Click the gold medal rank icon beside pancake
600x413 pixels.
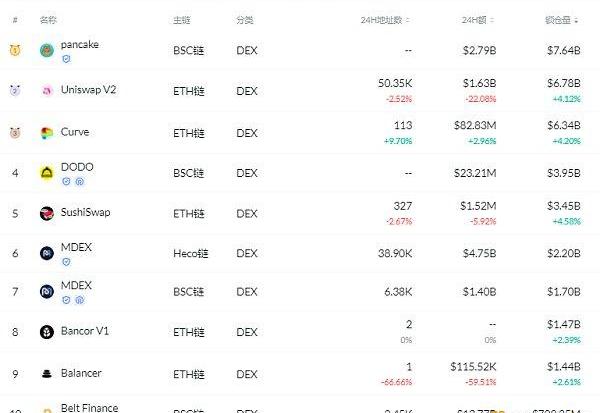[x=15, y=50]
